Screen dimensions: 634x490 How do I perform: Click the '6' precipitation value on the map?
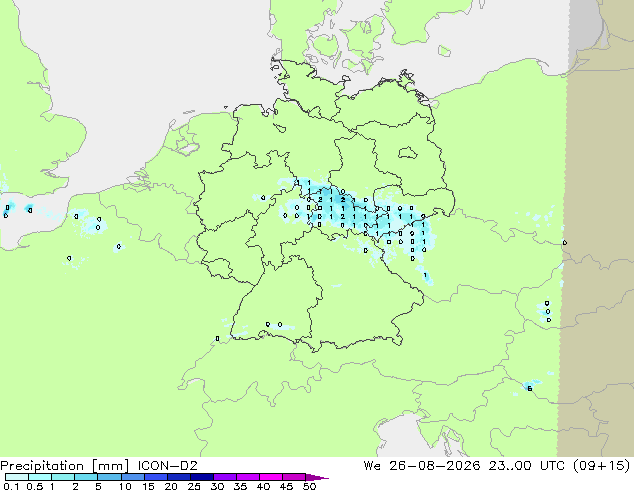pyautogui.click(x=530, y=389)
